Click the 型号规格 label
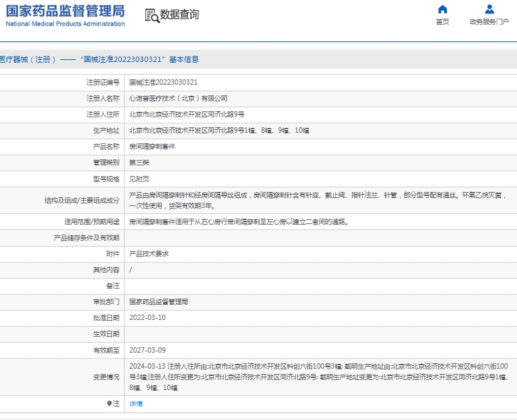The height and width of the screenshot is (420, 517). click(x=106, y=179)
